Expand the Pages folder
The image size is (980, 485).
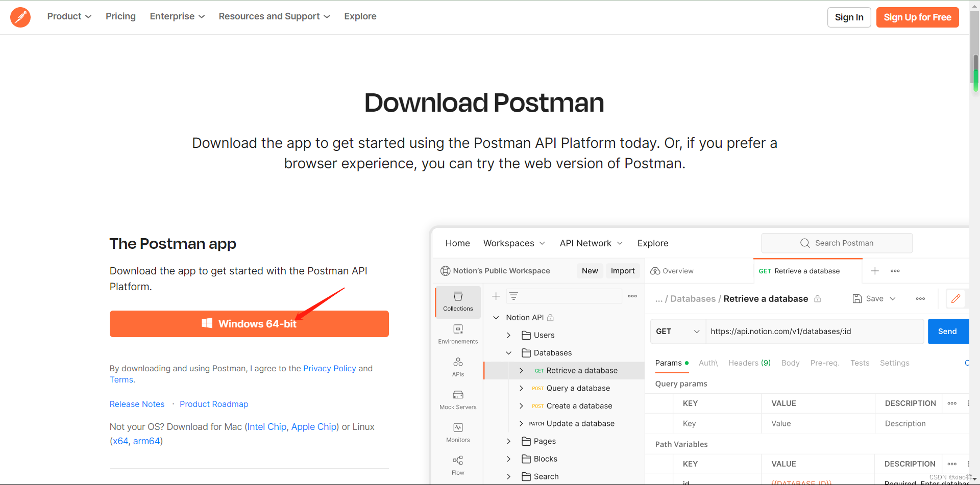(508, 441)
